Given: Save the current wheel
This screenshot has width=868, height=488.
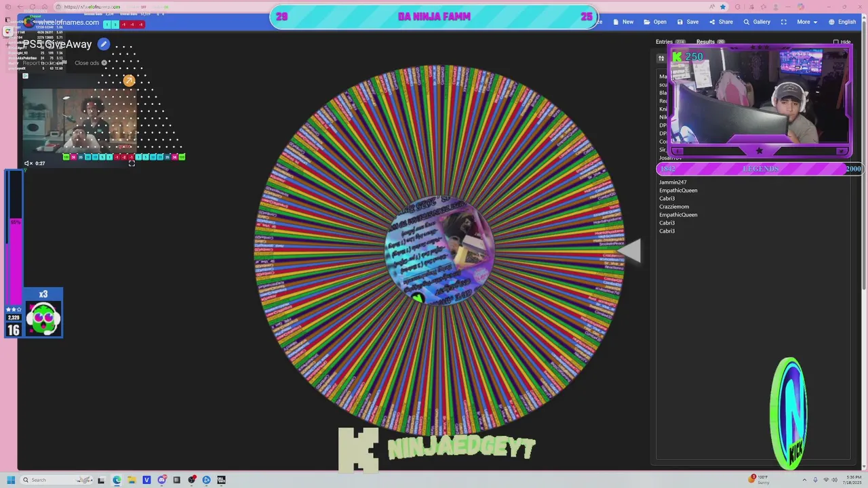Looking at the screenshot, I should click(688, 22).
